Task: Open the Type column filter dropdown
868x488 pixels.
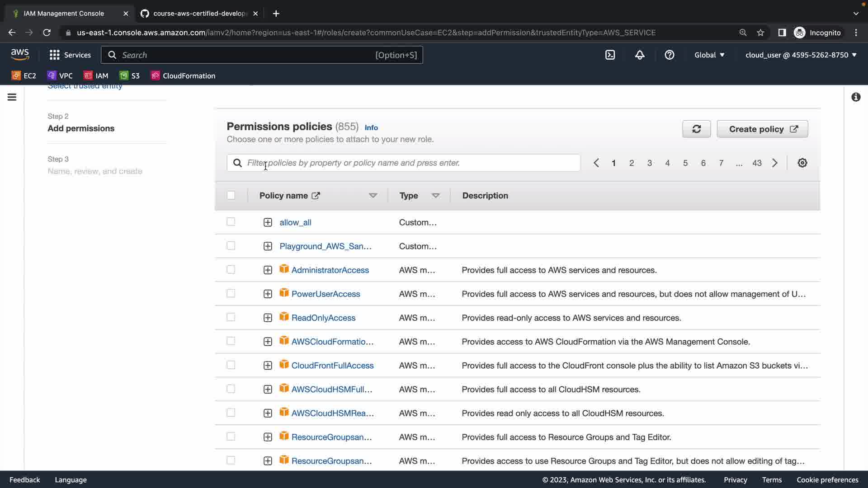Action: click(435, 196)
